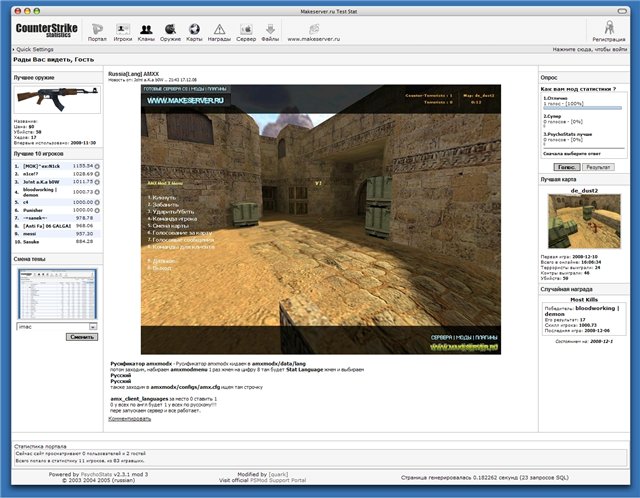
Task: Show poll results with Результат button
Action: [598, 167]
